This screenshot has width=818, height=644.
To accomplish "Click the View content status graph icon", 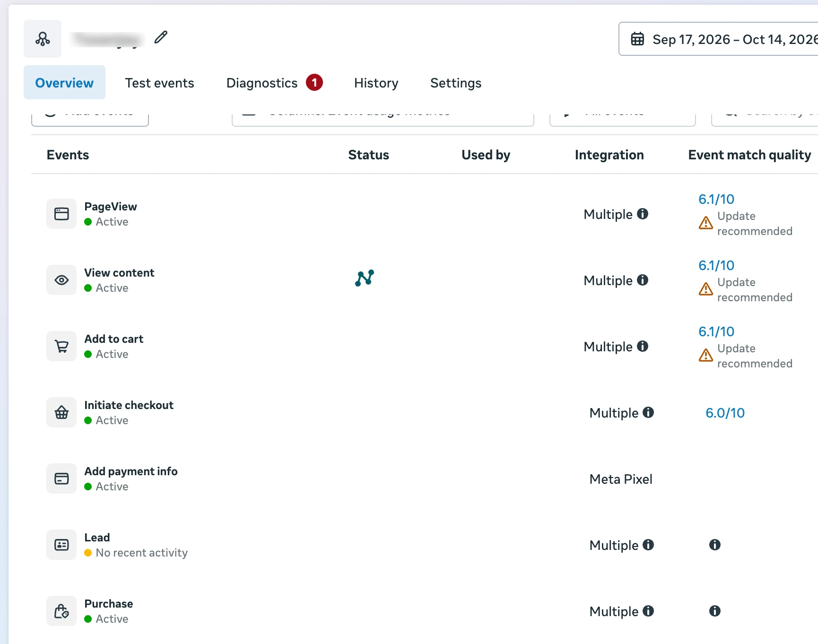I will point(365,278).
